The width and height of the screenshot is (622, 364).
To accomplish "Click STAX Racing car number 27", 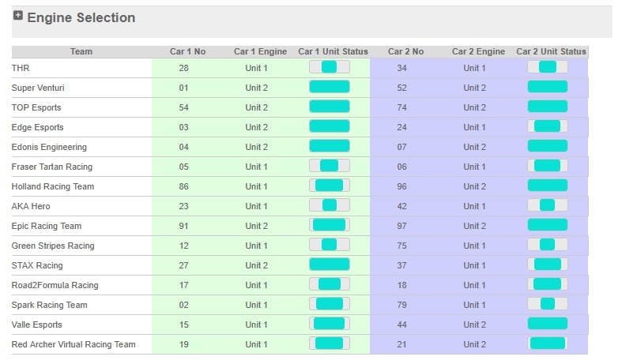I will tap(183, 265).
